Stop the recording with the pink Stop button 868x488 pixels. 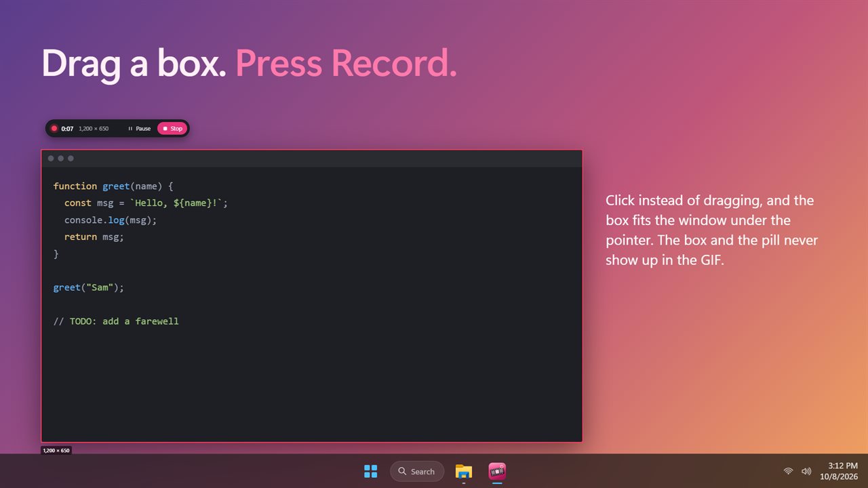172,128
